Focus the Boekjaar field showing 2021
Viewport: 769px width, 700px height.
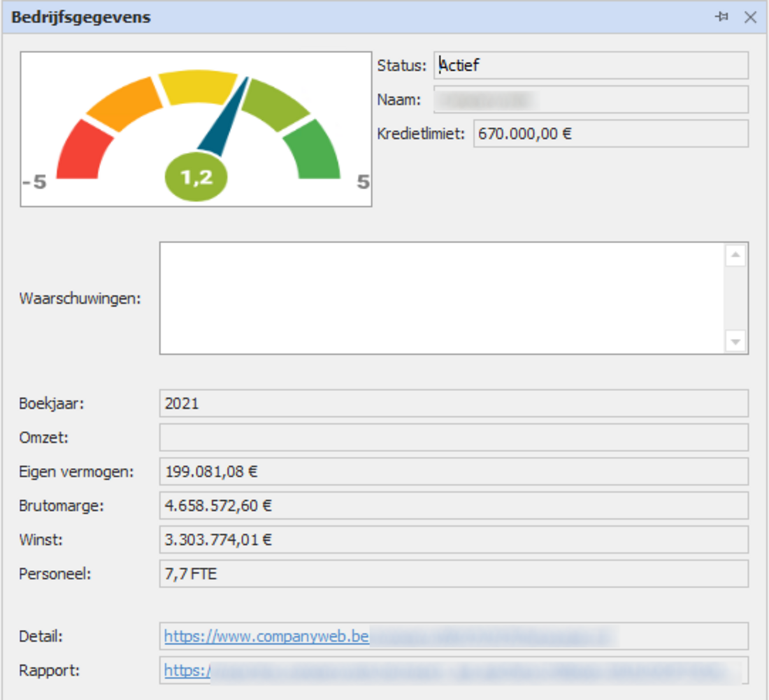453,403
